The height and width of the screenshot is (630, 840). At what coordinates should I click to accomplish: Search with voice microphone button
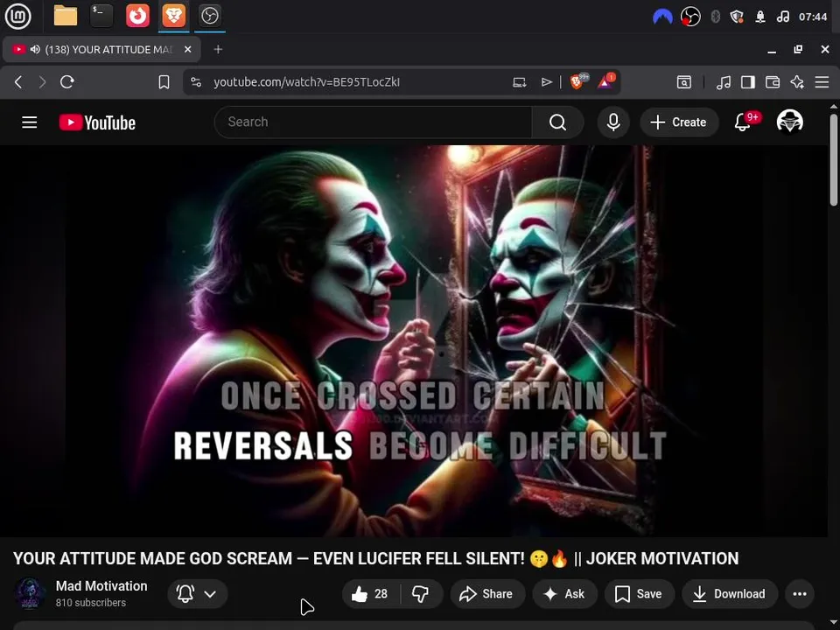[x=613, y=122]
